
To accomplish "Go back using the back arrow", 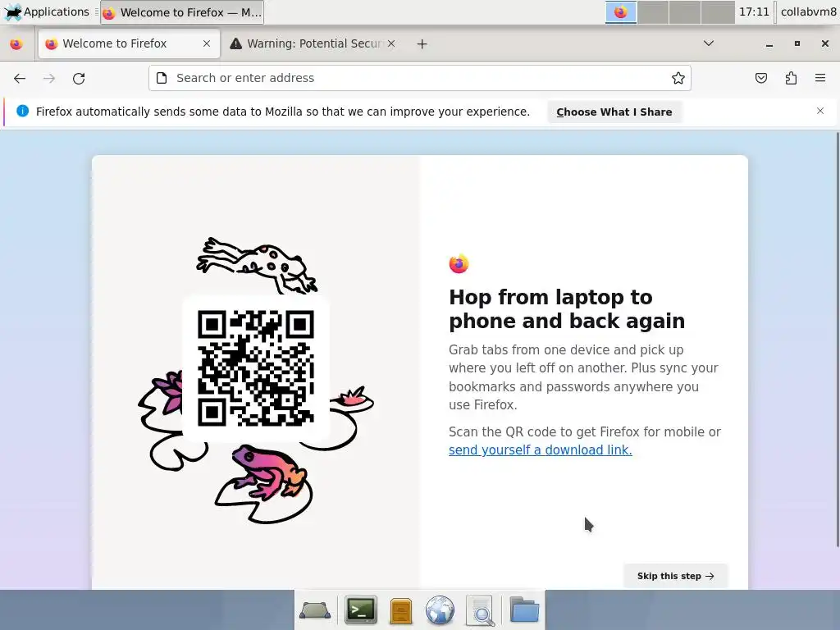I will [x=20, y=78].
